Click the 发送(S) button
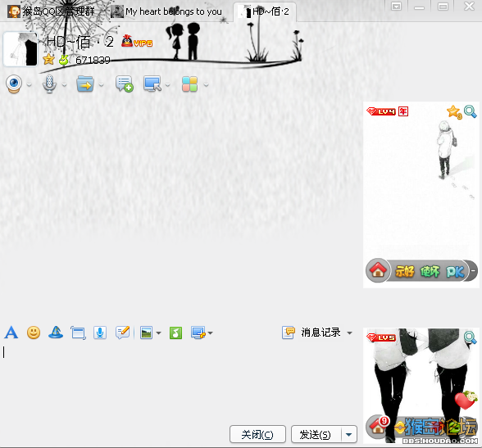The height and width of the screenshot is (448, 482). (x=316, y=435)
